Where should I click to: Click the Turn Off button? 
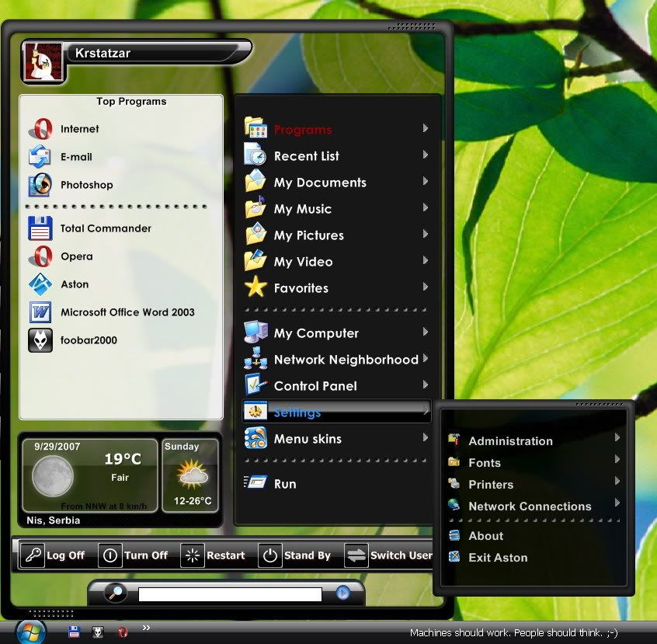coord(134,555)
